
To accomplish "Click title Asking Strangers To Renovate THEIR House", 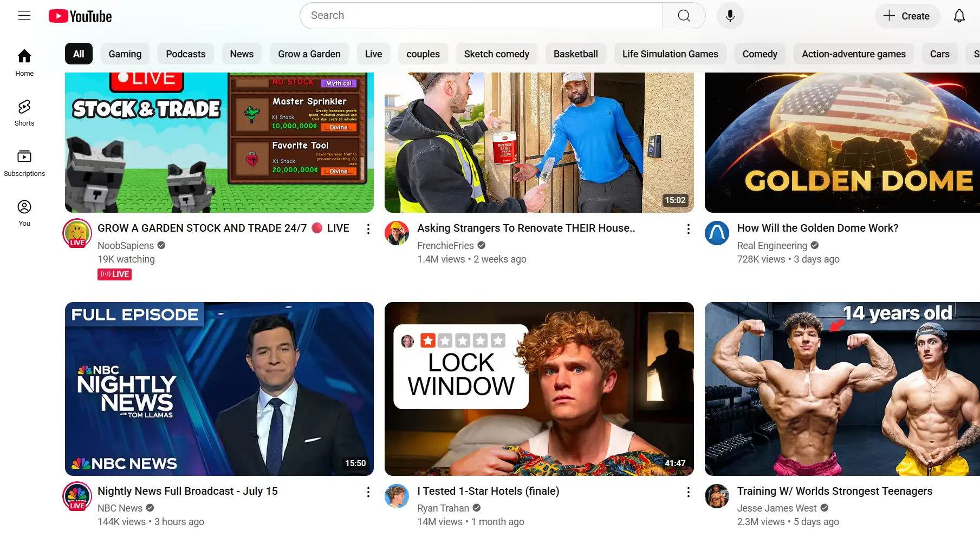I will tap(526, 228).
